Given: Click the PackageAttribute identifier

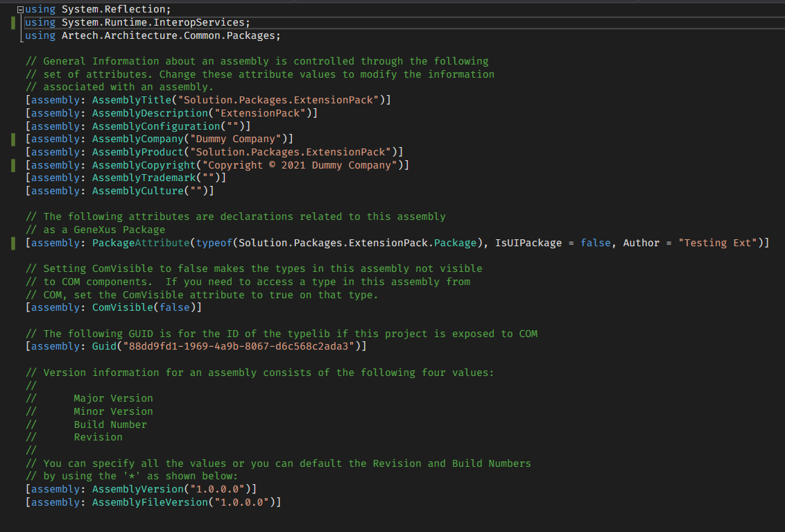Looking at the screenshot, I should click(141, 243).
